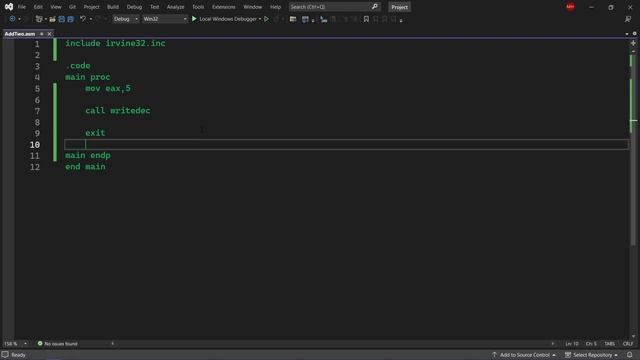Click on 'main endp' line

pos(87,156)
